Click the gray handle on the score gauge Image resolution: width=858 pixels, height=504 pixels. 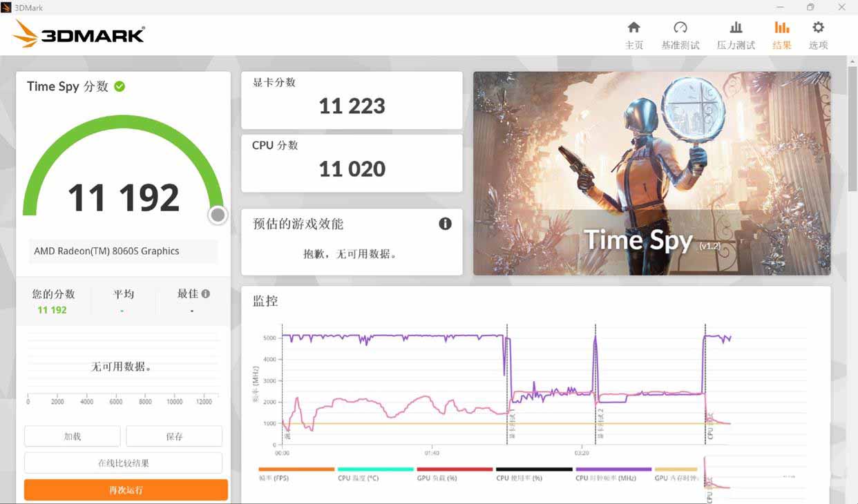[x=218, y=215]
